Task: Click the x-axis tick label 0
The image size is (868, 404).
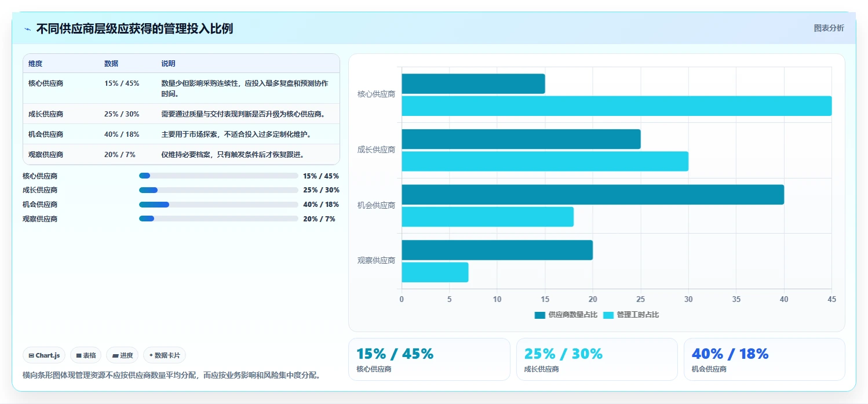Action: coord(402,300)
